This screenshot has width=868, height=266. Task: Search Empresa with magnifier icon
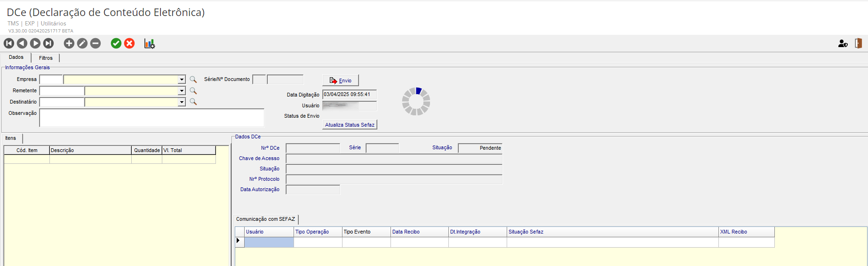point(193,80)
